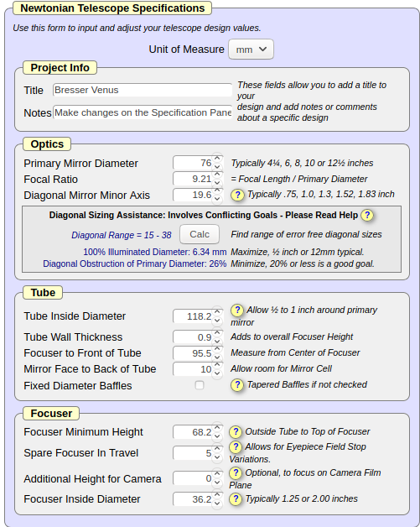Open help icon for Fixed Diameter Baffles
The width and height of the screenshot is (420, 527).
[237, 384]
